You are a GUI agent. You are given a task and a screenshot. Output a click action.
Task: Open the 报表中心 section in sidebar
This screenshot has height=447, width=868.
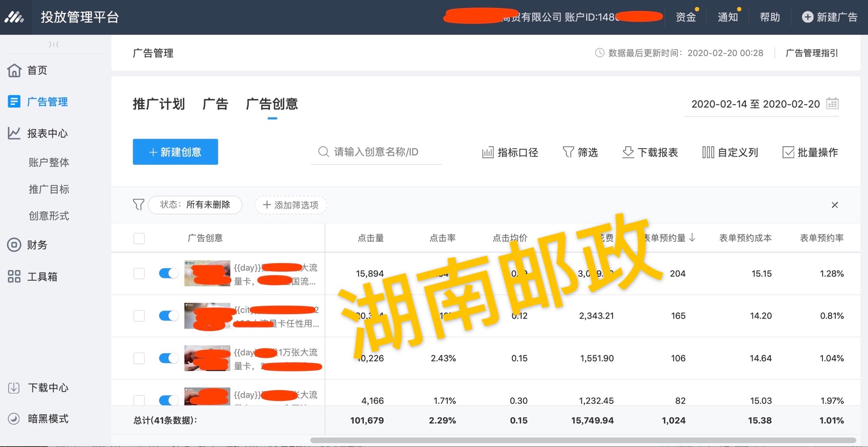[x=47, y=133]
